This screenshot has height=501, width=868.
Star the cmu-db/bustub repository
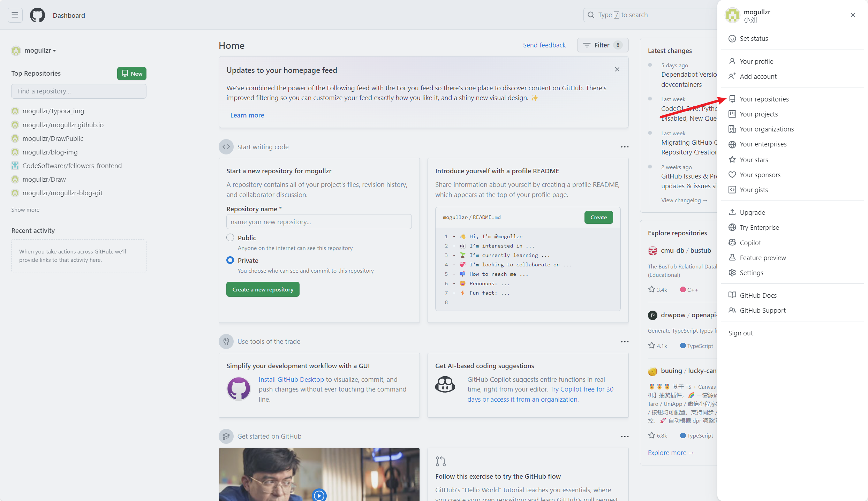tap(651, 289)
